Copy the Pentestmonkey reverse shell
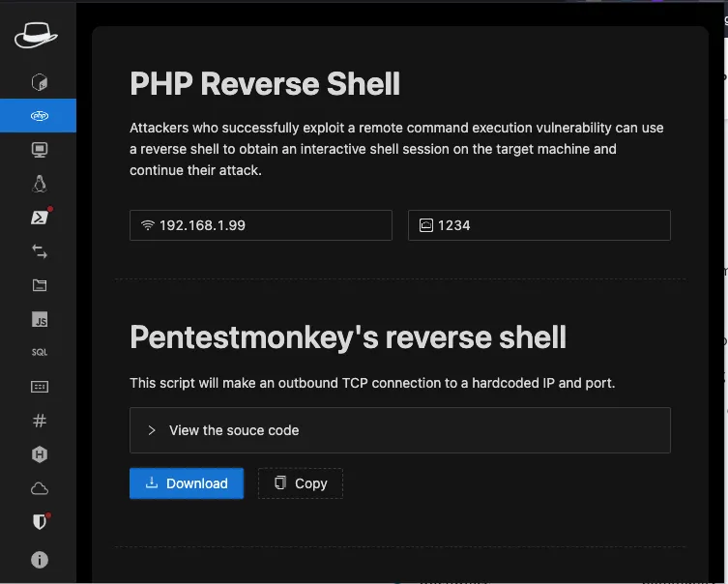The height and width of the screenshot is (584, 728). coord(301,483)
